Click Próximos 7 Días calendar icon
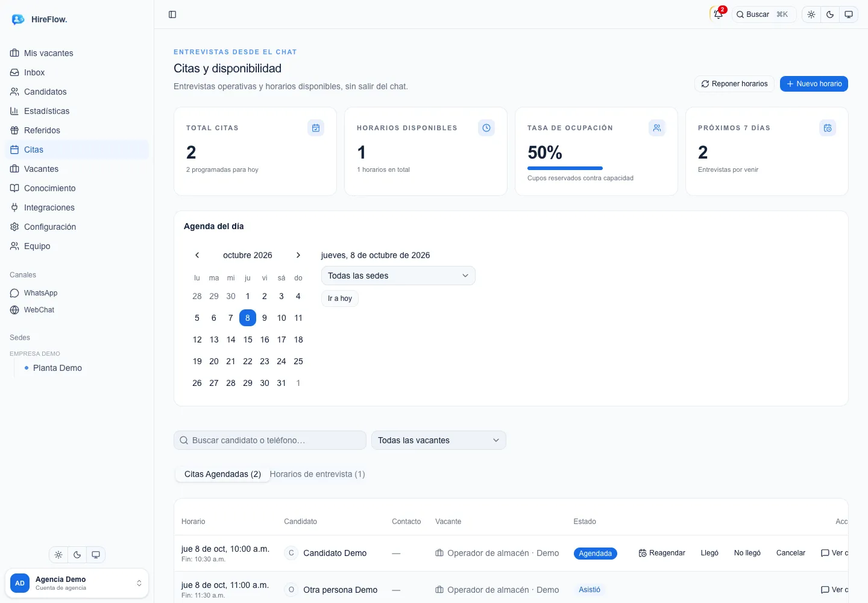This screenshot has width=868, height=603. (828, 128)
